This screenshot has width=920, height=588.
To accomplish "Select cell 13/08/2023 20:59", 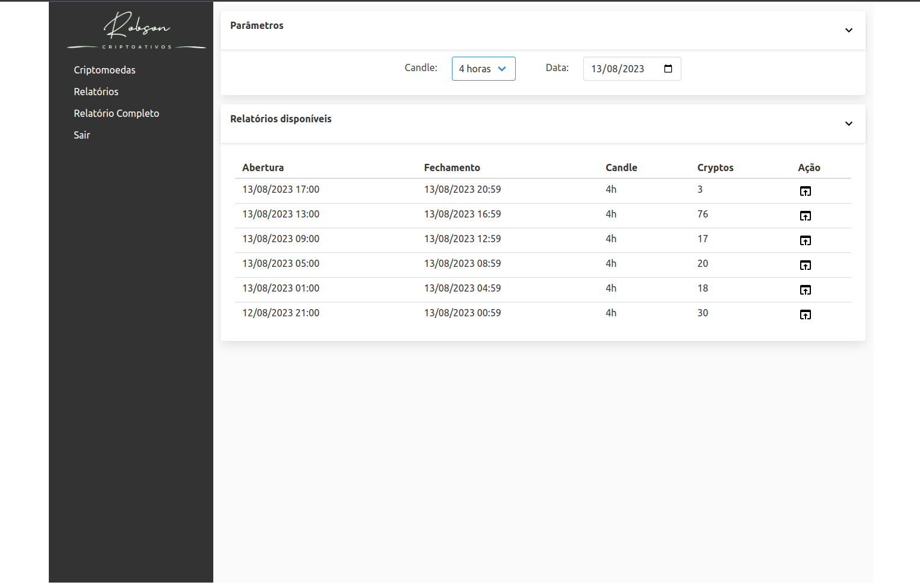I will click(x=462, y=189).
